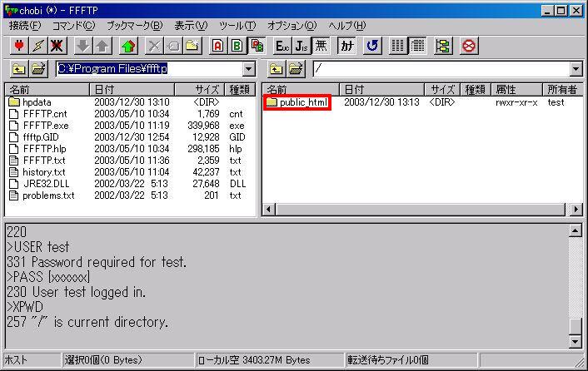The height and width of the screenshot is (371, 588).
Task: Click the Quick Connect lightning icon
Action: click(x=37, y=45)
